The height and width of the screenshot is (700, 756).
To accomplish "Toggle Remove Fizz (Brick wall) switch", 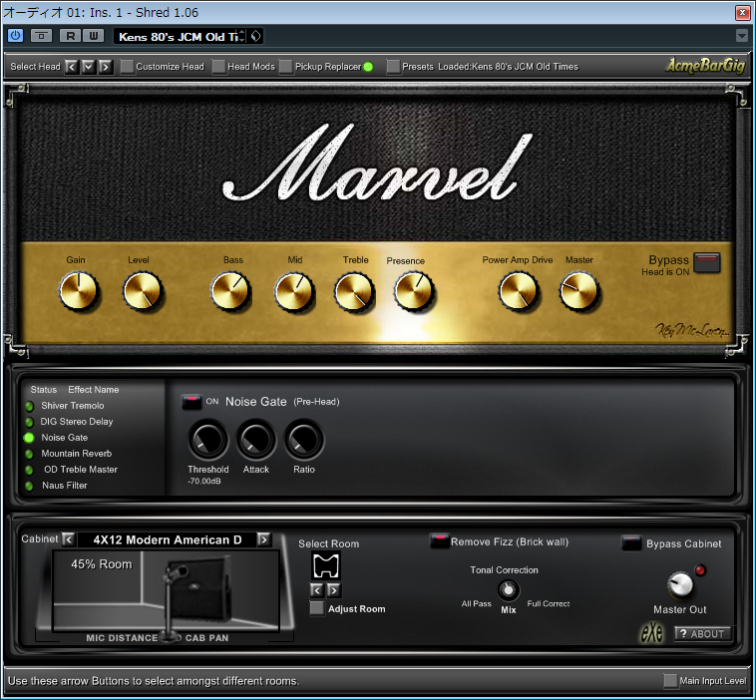I will [439, 540].
